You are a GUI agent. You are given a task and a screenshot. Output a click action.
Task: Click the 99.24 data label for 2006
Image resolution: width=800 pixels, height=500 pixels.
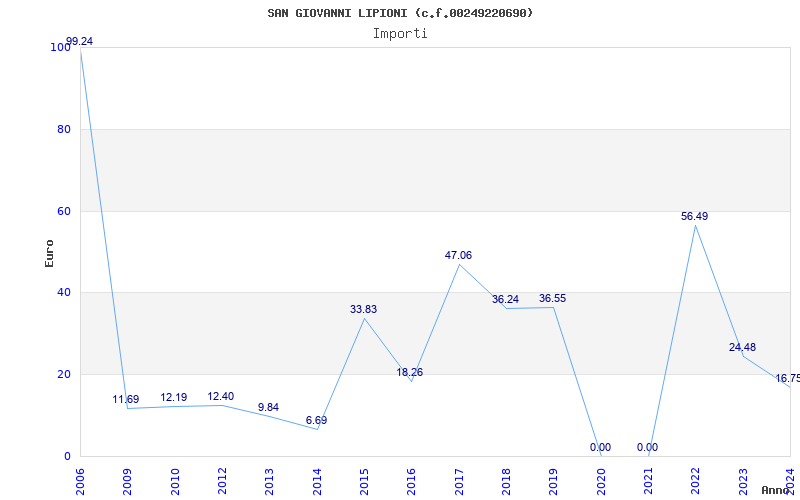[80, 41]
